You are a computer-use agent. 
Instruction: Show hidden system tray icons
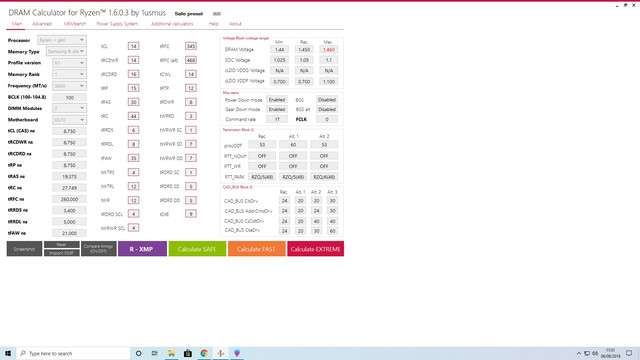click(x=578, y=353)
